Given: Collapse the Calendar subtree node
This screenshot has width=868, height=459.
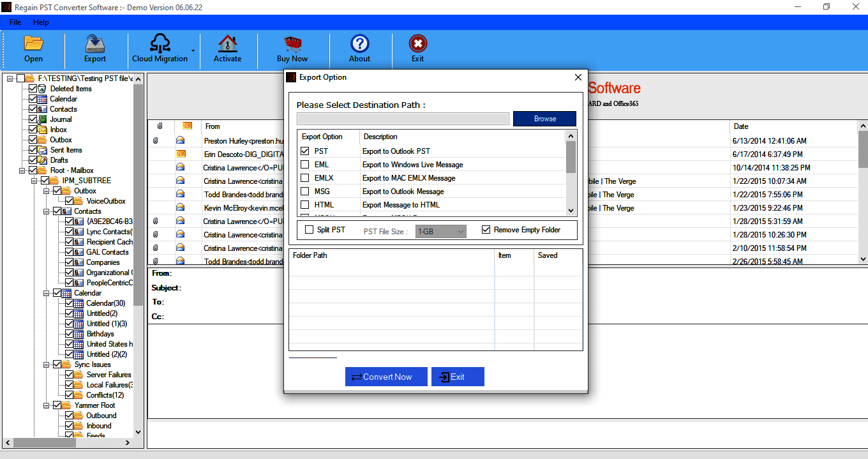Looking at the screenshot, I should pos(47,293).
